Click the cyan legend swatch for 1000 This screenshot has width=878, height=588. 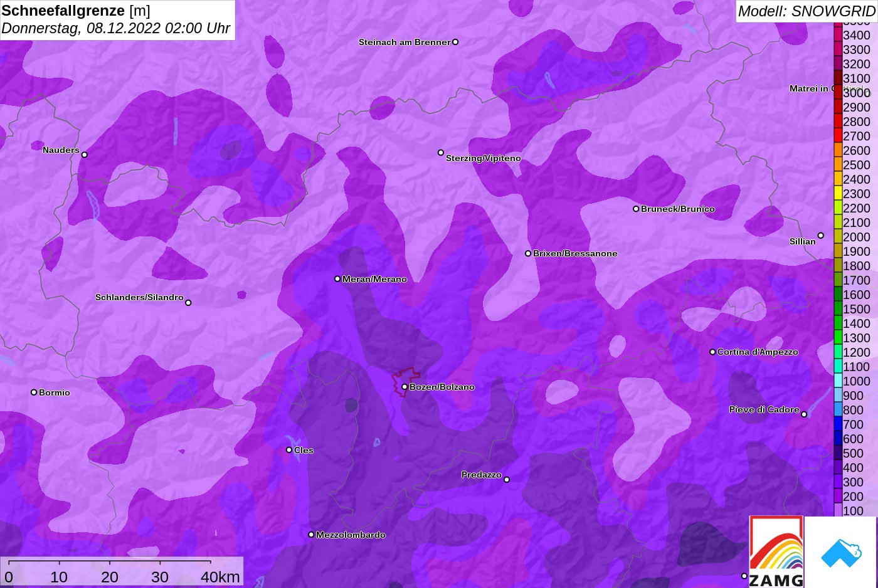click(838, 381)
